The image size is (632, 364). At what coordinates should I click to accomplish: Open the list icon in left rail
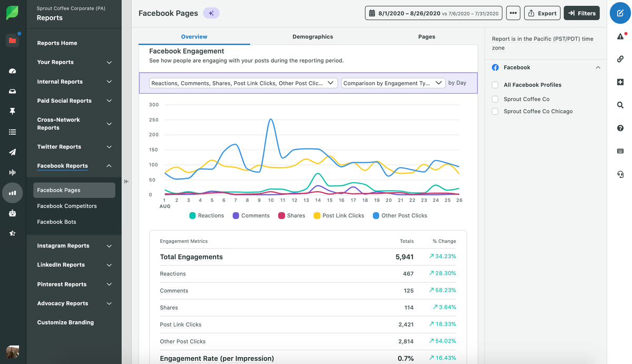tap(13, 132)
